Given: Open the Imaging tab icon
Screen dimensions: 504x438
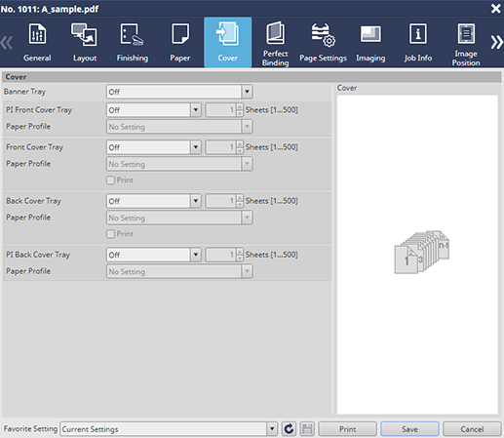Looking at the screenshot, I should tap(370, 34).
